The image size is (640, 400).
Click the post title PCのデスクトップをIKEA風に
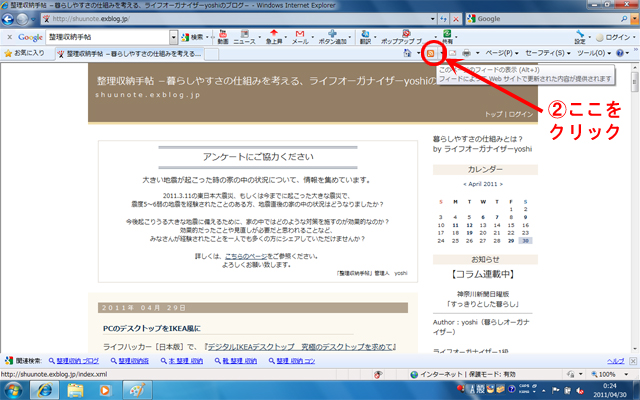pyautogui.click(x=151, y=329)
